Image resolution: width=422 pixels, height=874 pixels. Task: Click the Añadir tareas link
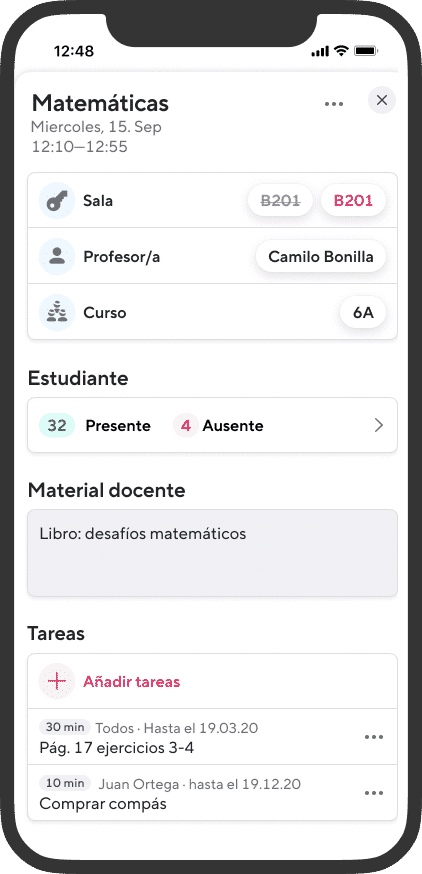click(132, 682)
